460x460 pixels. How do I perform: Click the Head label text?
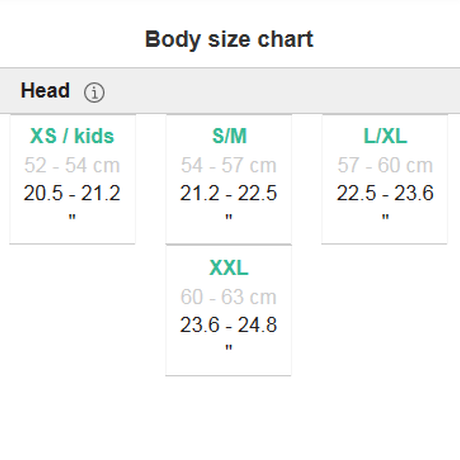(45, 91)
